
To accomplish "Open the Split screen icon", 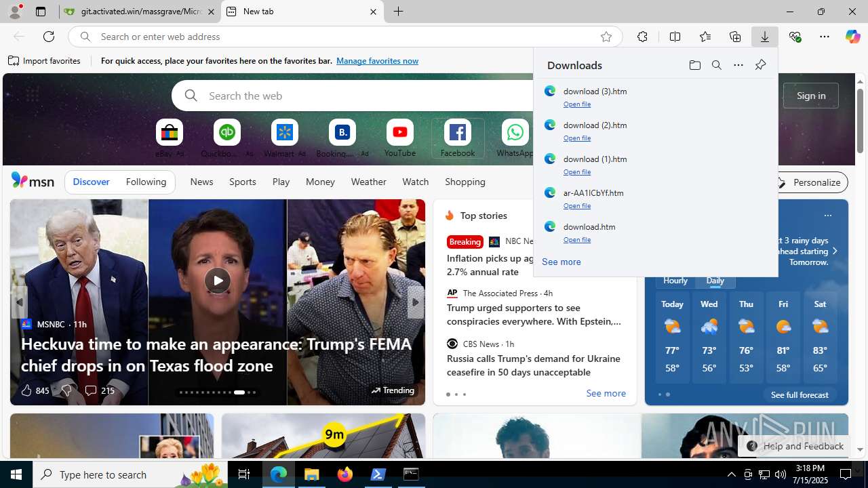I will pos(675,37).
